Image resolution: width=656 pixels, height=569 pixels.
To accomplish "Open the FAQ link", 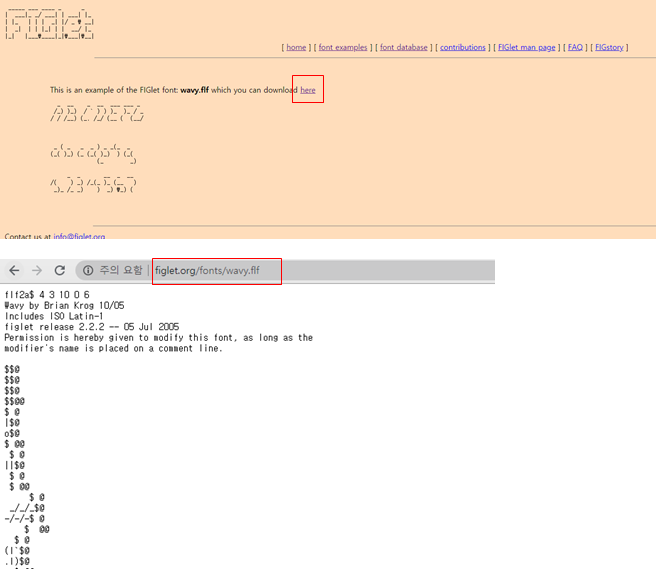I will (x=575, y=47).
